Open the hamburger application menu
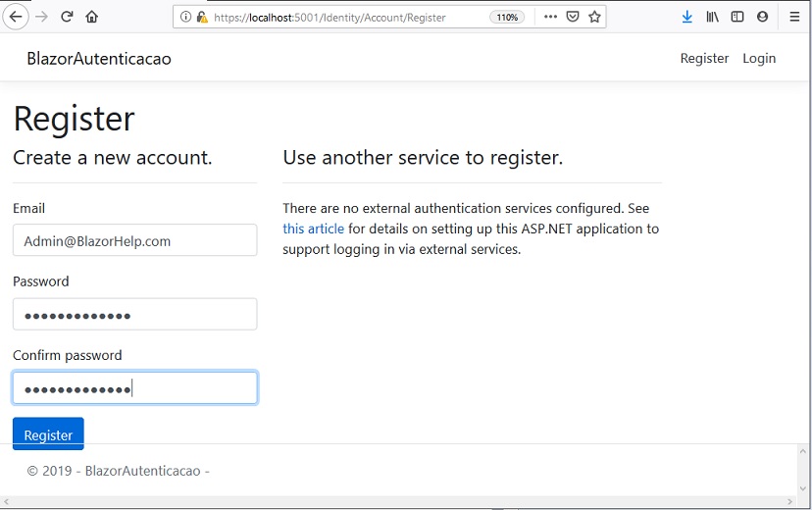This screenshot has height=510, width=812. (794, 17)
